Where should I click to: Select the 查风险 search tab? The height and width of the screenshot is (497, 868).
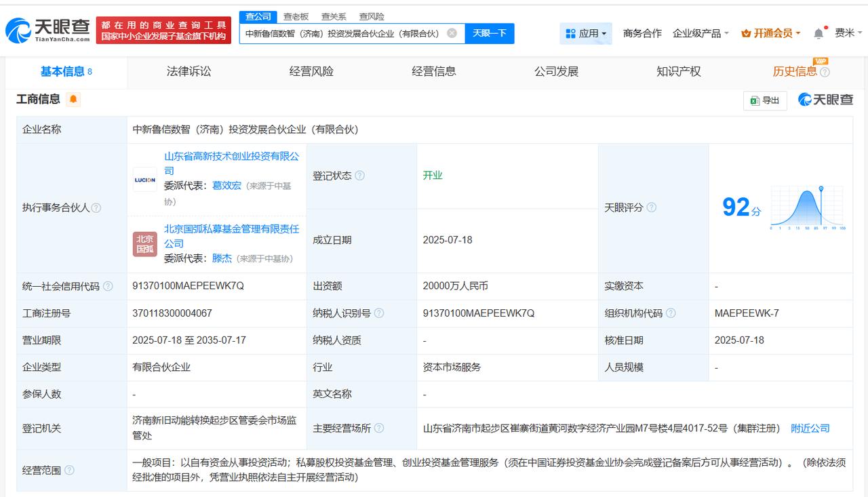pyautogui.click(x=372, y=16)
